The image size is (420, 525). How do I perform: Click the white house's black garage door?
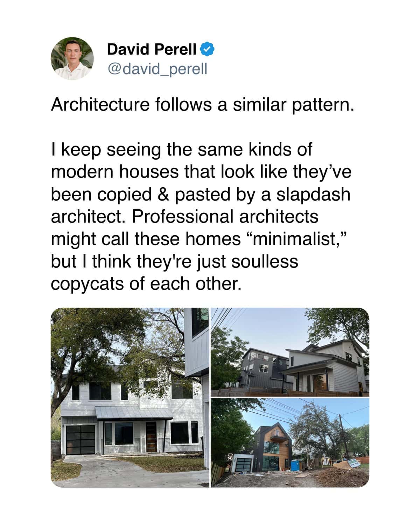[80, 440]
